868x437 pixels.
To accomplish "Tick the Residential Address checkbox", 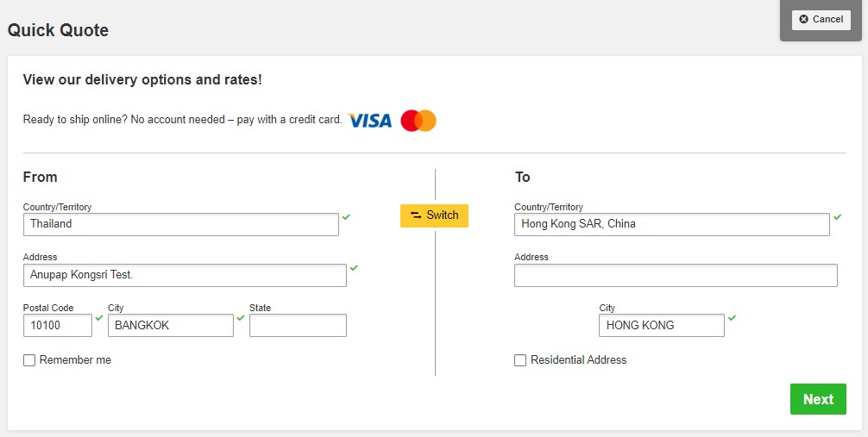I will (x=520, y=360).
